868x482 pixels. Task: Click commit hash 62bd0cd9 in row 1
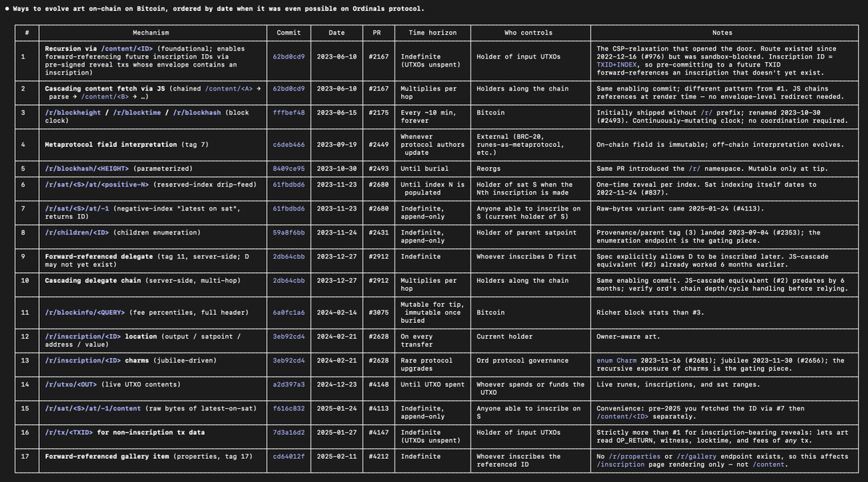pyautogui.click(x=288, y=56)
